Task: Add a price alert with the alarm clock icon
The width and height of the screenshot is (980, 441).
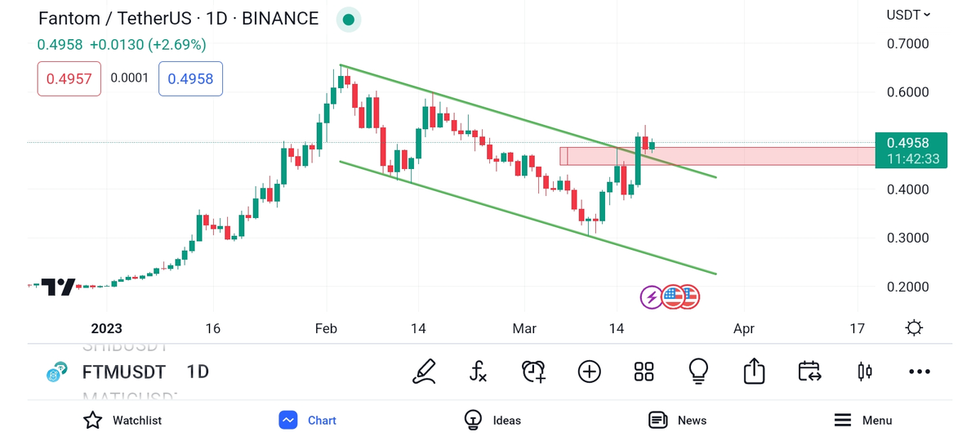Action: (533, 372)
